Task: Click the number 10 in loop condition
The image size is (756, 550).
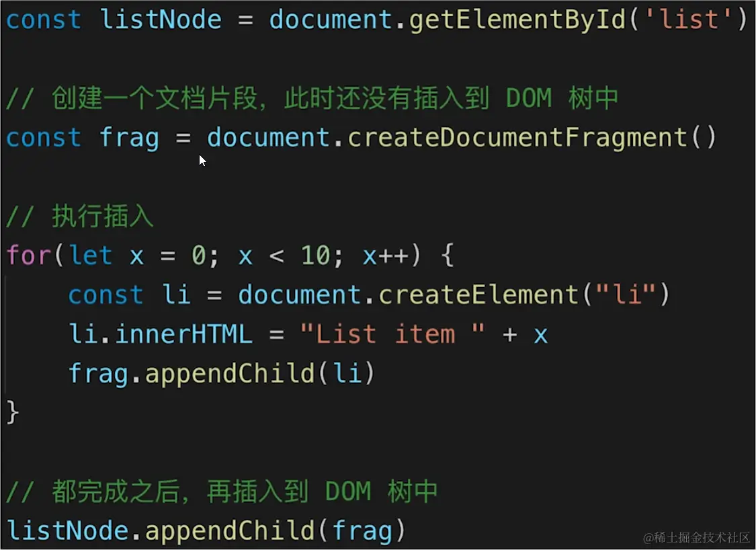Action: coord(316,256)
